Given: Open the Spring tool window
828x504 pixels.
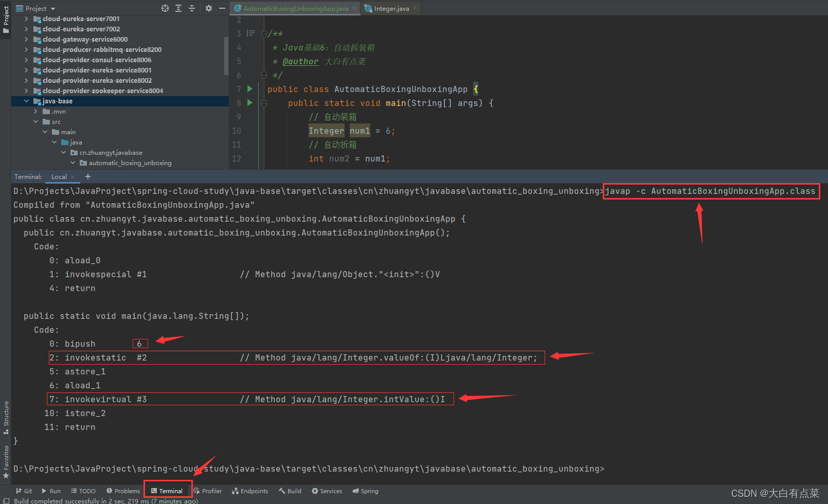Looking at the screenshot, I should (x=365, y=491).
